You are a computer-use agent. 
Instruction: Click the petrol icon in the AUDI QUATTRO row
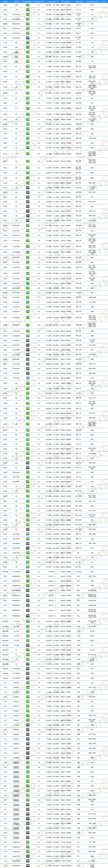(28, 553)
